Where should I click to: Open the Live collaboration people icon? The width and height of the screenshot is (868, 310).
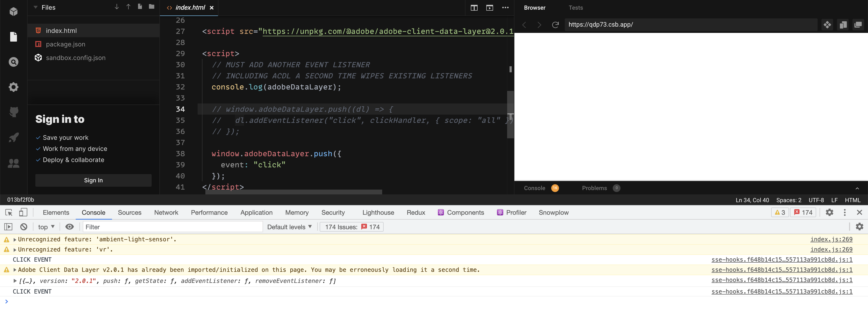14,163
